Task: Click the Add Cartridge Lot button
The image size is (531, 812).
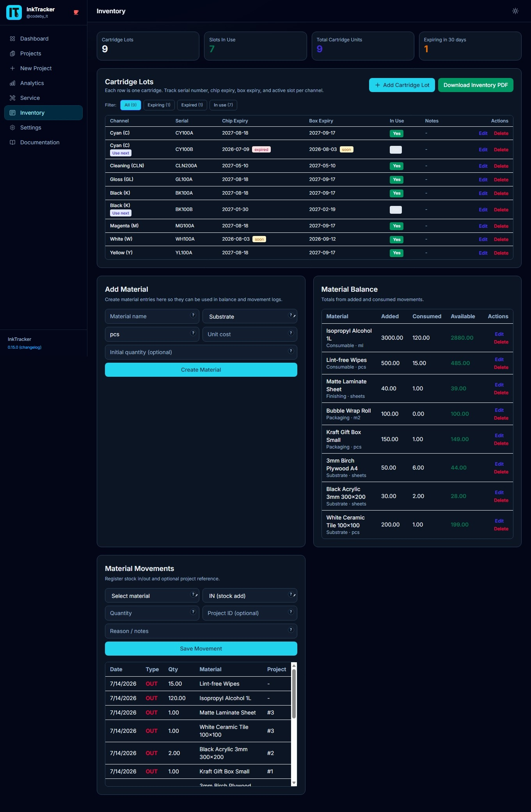Action: 402,85
